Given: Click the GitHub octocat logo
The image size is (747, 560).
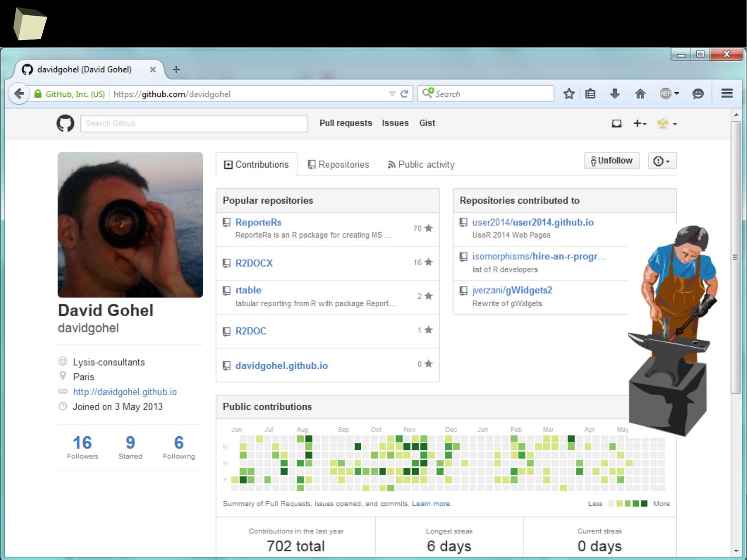Looking at the screenshot, I should click(65, 123).
